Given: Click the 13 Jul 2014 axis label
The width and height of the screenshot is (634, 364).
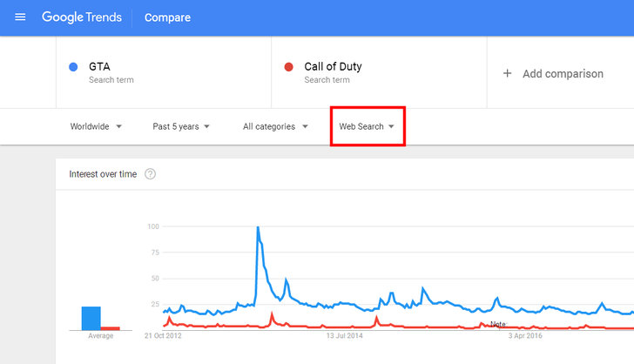Looking at the screenshot, I should click(x=346, y=335).
